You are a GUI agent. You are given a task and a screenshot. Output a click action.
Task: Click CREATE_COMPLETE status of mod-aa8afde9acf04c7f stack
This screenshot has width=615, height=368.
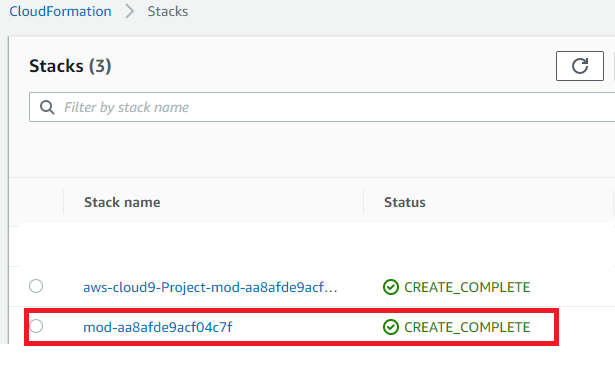coord(467,327)
